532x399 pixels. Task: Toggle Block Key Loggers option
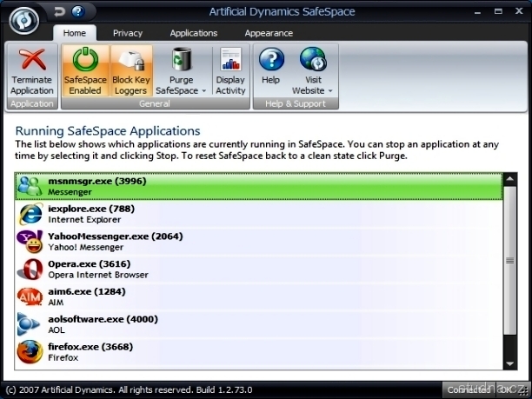pyautogui.click(x=131, y=70)
